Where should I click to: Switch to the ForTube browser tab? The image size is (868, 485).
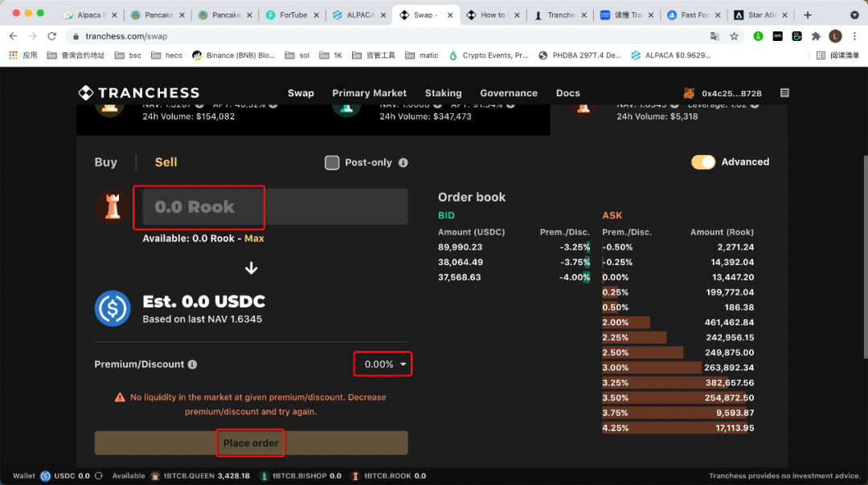(293, 15)
